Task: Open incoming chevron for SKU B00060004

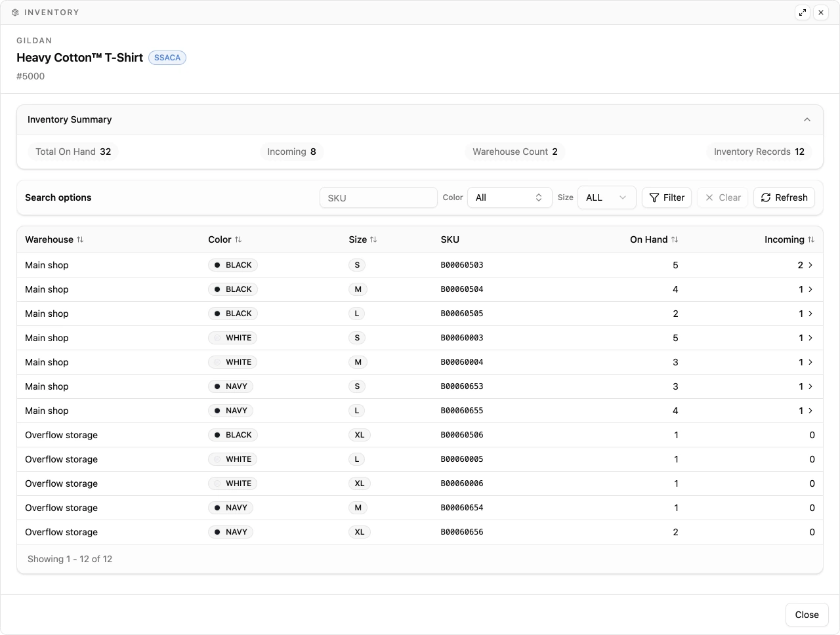Action: [x=810, y=362]
